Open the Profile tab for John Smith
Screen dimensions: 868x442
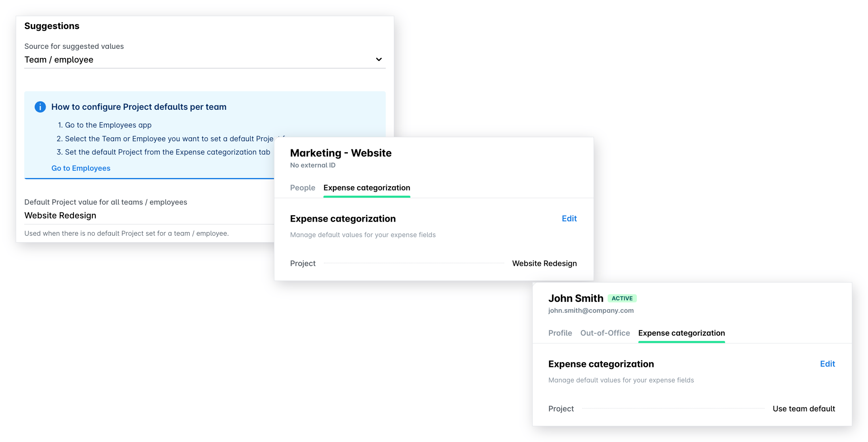(560, 333)
